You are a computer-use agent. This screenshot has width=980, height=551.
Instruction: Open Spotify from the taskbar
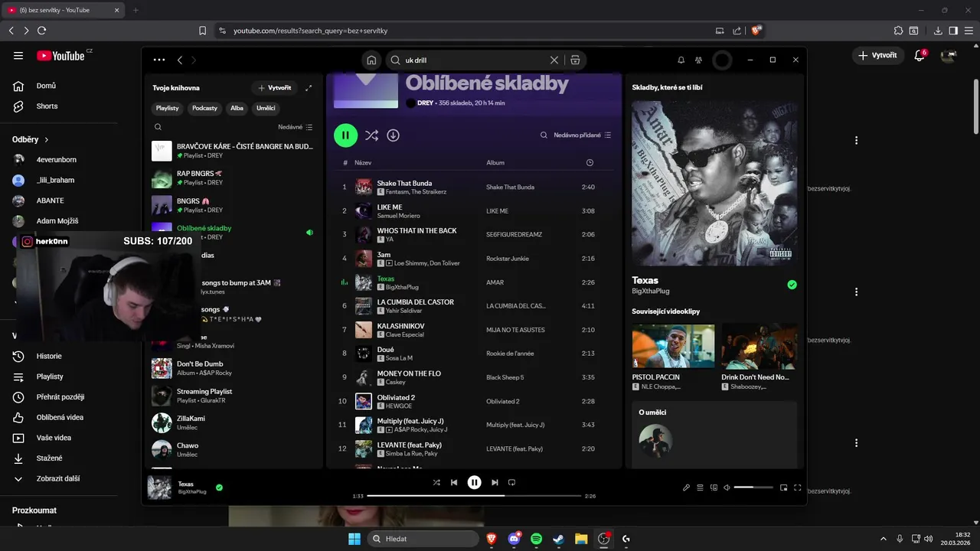tap(537, 539)
